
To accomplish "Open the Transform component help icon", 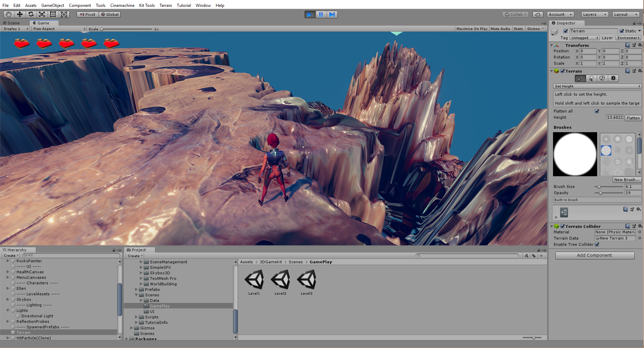I will pos(627,45).
